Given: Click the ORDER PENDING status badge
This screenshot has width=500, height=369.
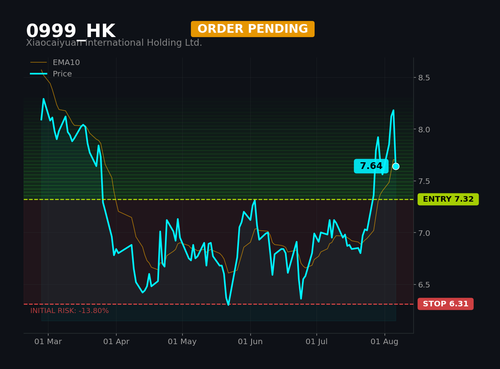Looking at the screenshot, I should 253,29.
